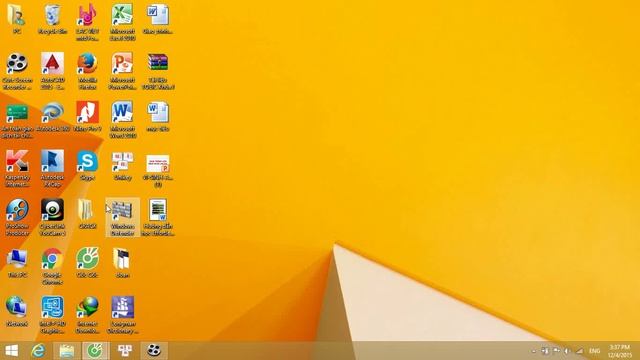Select the highlighted Windows Defender shortcut

tap(122, 217)
